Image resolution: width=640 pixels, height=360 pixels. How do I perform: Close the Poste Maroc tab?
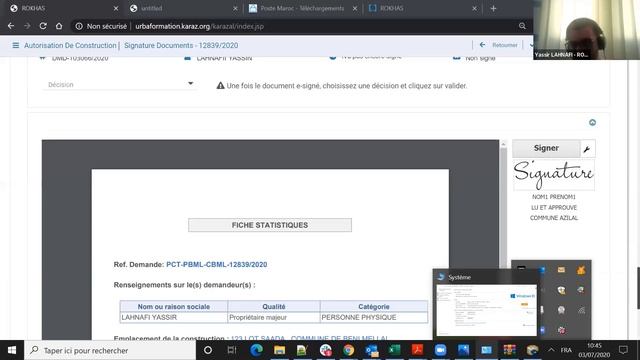(355, 8)
